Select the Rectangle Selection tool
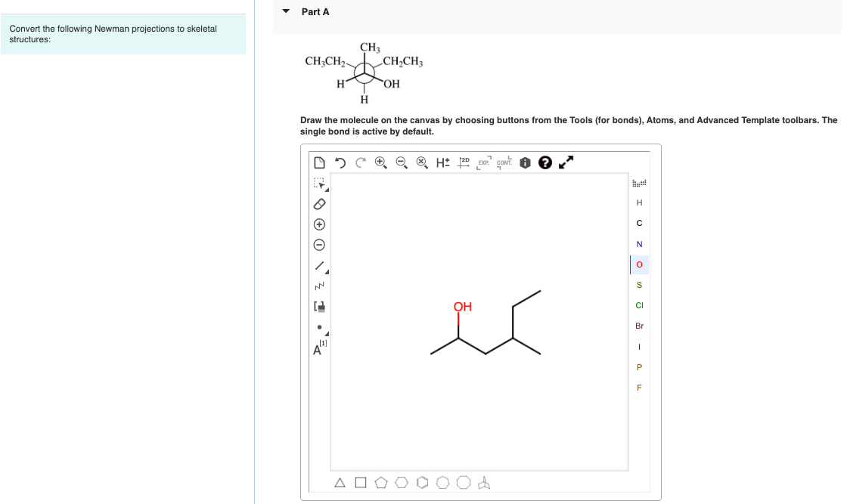The width and height of the screenshot is (847, 504). [319, 182]
